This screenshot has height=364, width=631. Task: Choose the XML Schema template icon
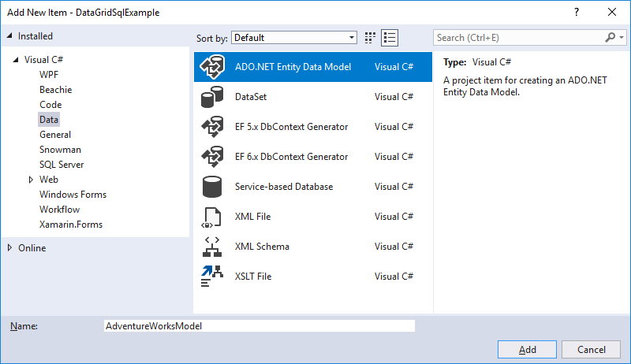(212, 247)
